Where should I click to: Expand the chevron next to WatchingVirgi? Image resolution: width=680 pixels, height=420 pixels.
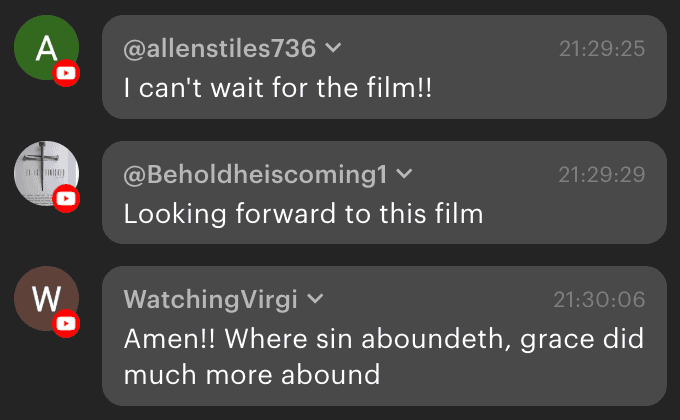[315, 299]
